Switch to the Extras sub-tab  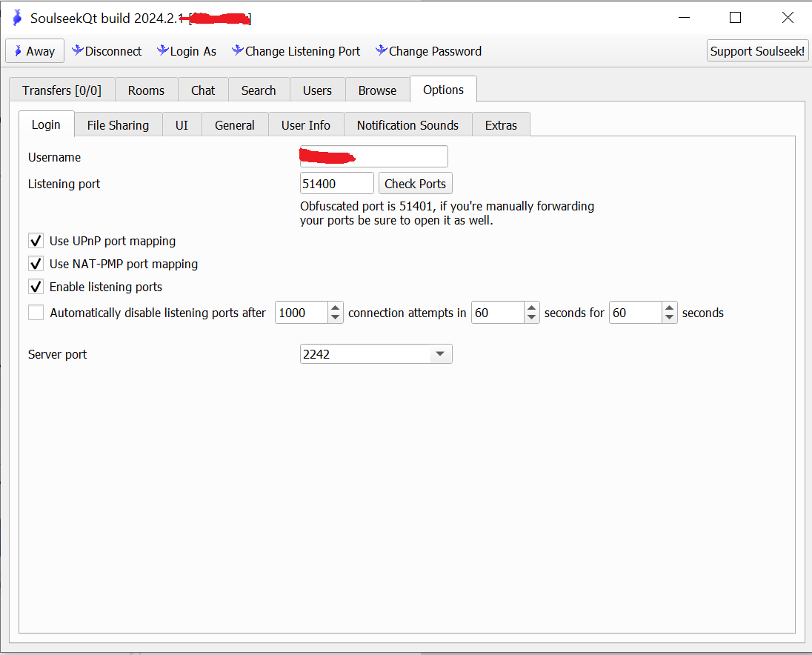[501, 124]
